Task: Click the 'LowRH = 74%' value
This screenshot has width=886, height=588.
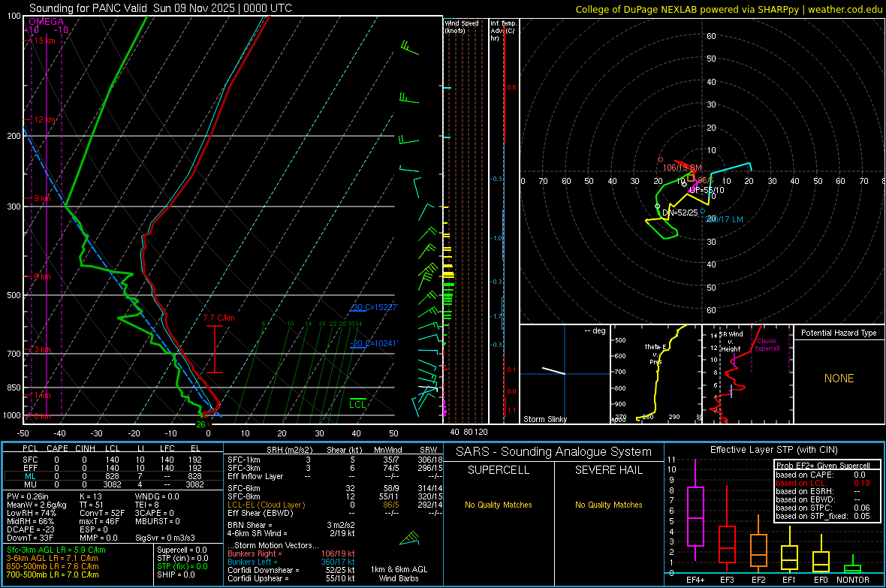Action: pyautogui.click(x=32, y=514)
